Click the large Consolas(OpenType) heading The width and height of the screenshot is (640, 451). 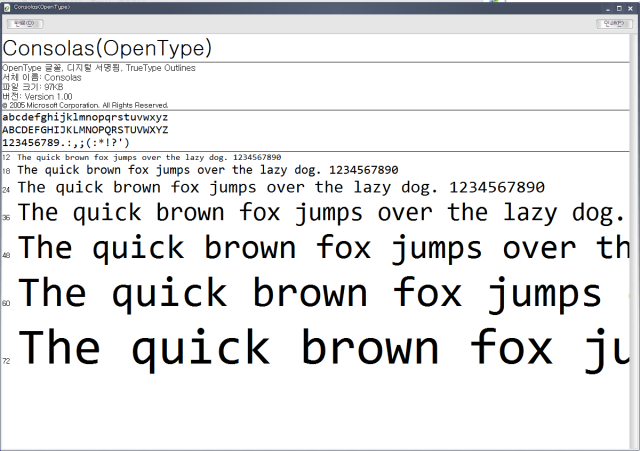(x=107, y=48)
